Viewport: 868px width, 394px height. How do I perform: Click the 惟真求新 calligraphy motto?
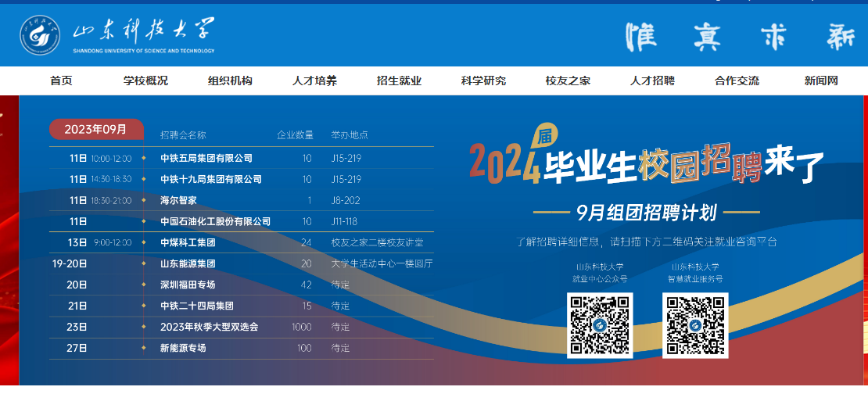740,35
